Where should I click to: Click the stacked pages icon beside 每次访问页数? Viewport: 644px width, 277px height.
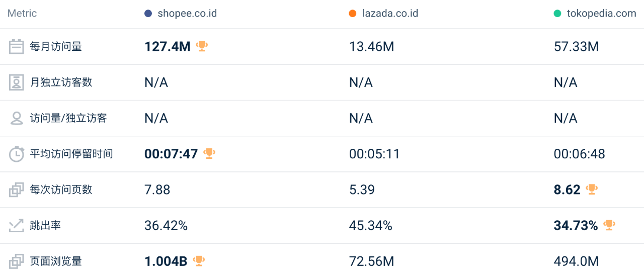pos(17,190)
